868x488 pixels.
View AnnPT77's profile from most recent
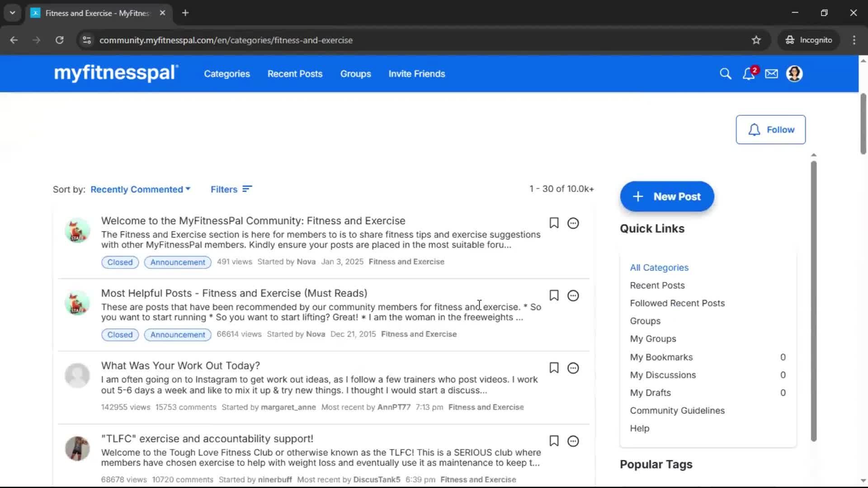click(x=394, y=407)
